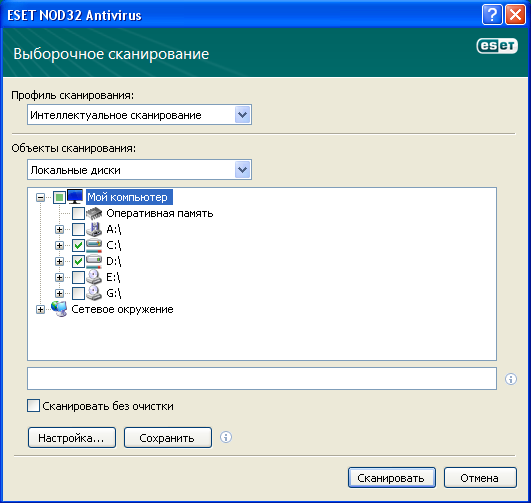Start scan with Сканировать button
This screenshot has height=503, width=531.
click(x=392, y=478)
